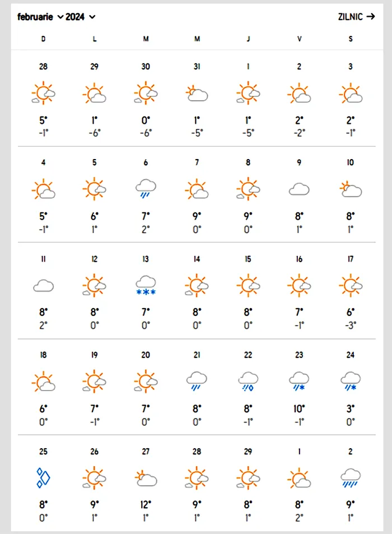Select the rain icon for February 6
Screen dimensions: 392x534
click(x=146, y=188)
